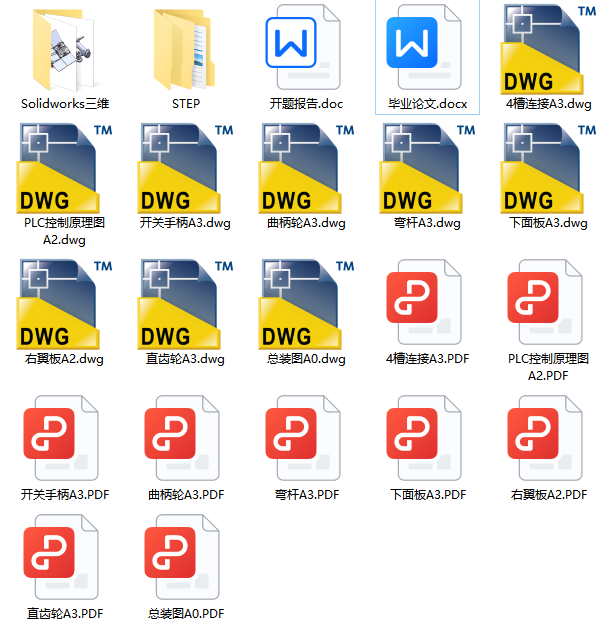Select the 毕业论文.docx file icon
This screenshot has height=625, width=606.
click(x=424, y=47)
